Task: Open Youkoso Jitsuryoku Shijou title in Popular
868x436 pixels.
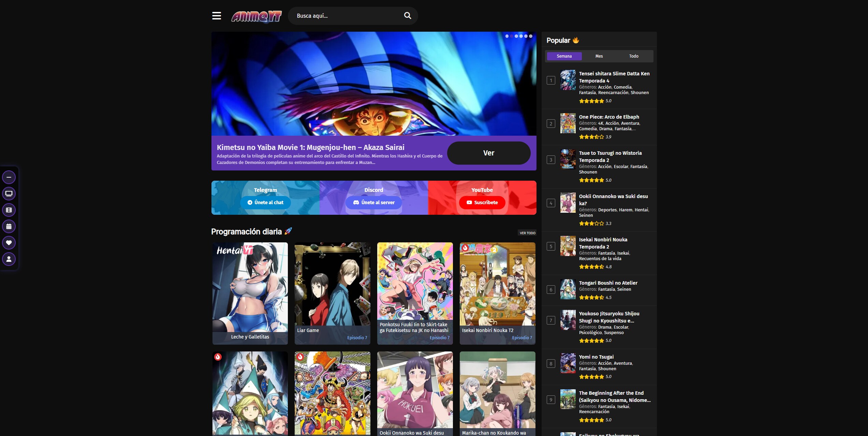Action: pos(609,317)
